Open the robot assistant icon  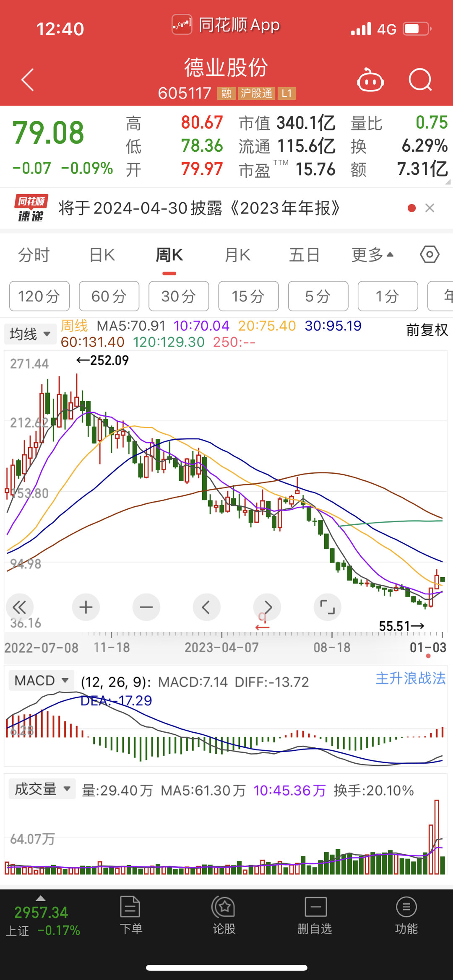click(370, 80)
